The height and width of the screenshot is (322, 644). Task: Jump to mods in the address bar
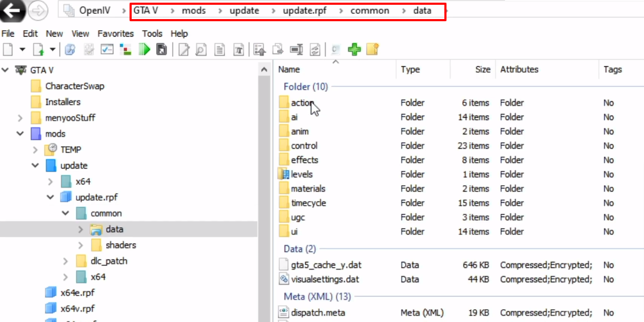tap(194, 11)
